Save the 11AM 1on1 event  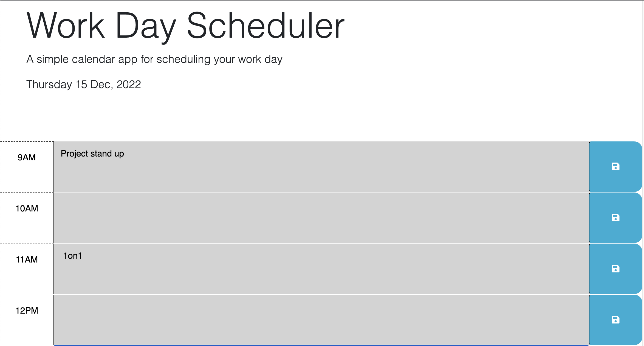pos(615,269)
